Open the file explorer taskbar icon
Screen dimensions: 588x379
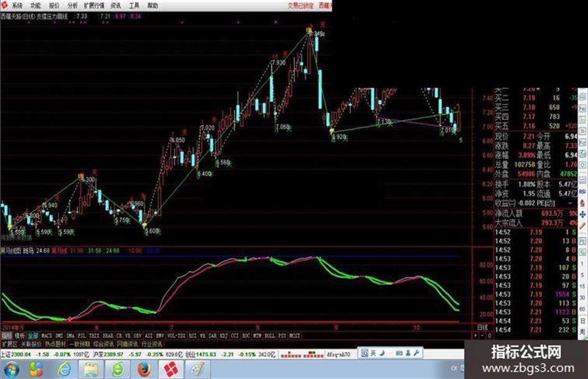pyautogui.click(x=91, y=370)
